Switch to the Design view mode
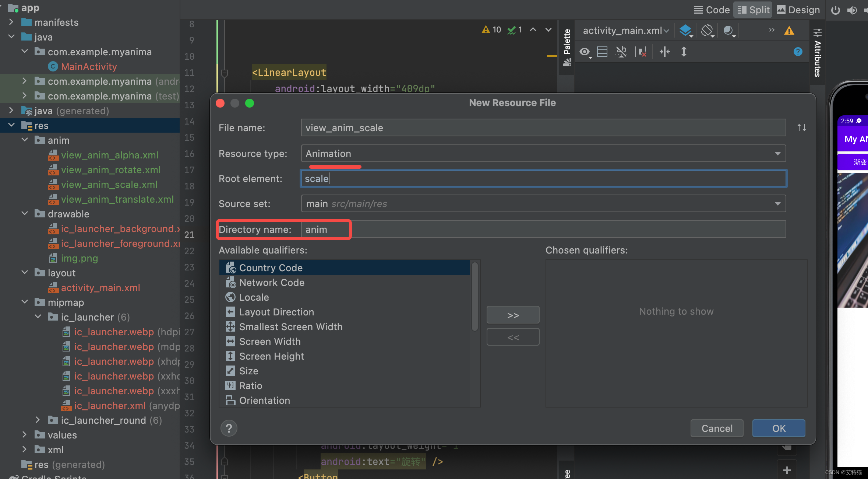The height and width of the screenshot is (479, 868). coord(798,10)
